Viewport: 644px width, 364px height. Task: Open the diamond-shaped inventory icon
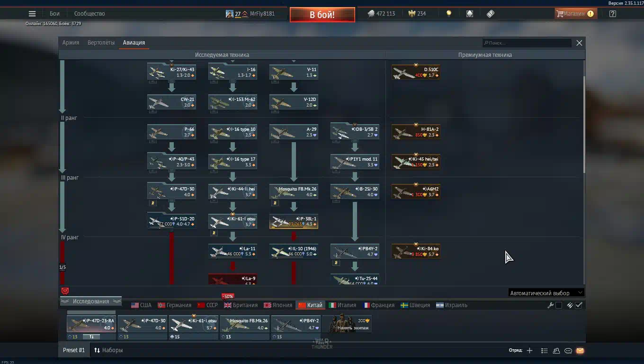coord(470,14)
